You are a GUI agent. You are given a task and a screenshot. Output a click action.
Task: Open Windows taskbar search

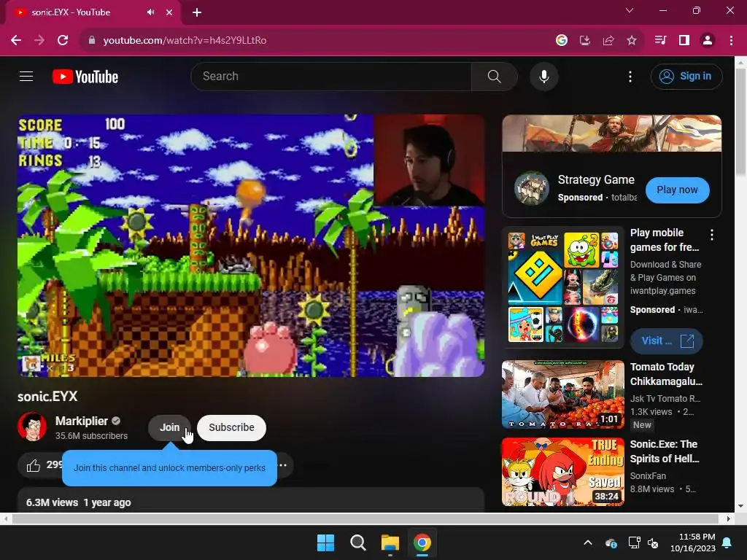coord(357,542)
